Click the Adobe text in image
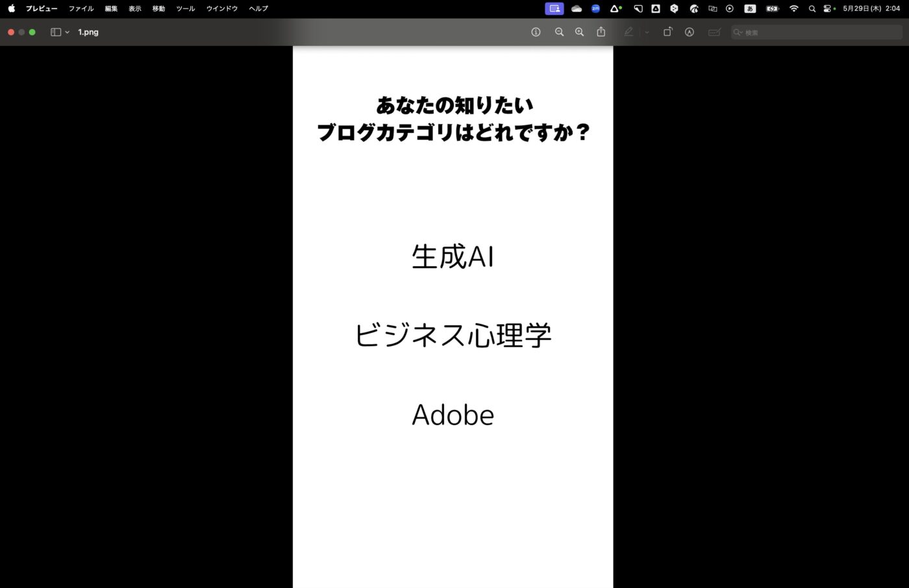 [453, 415]
